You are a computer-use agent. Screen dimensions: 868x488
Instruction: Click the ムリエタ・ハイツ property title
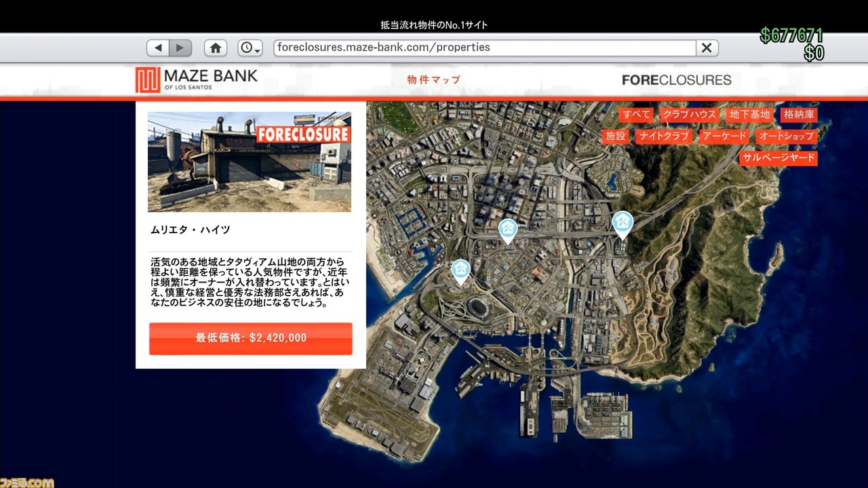191,230
